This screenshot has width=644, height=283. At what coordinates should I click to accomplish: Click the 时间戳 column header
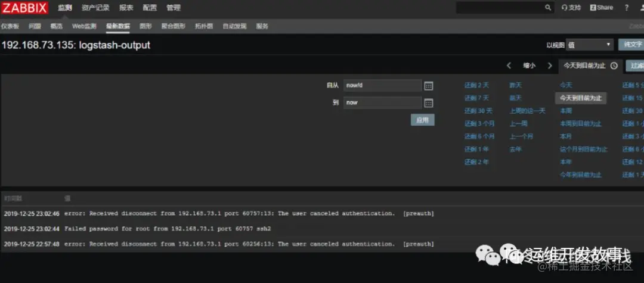(13, 198)
